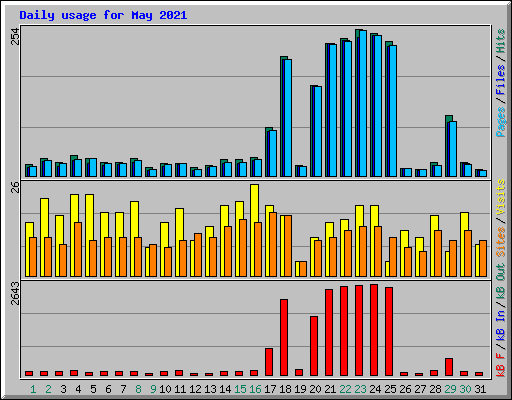Select day label 4 on the x-axis
512x400 pixels.
pos(78,389)
